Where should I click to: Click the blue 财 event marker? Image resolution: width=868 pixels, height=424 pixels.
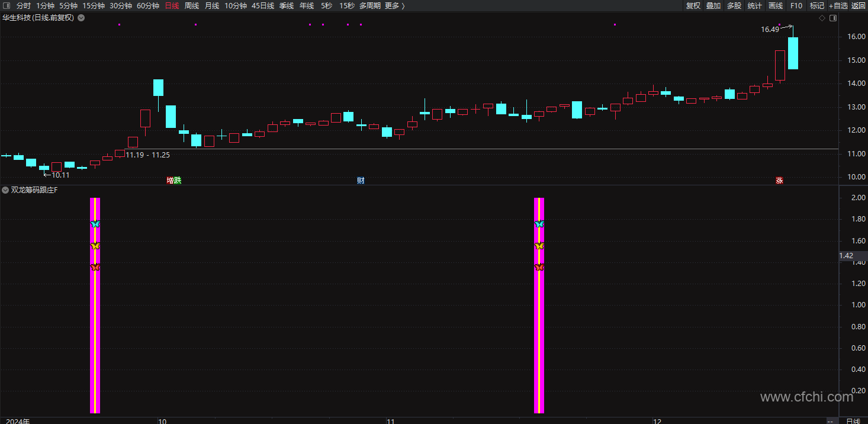point(361,181)
